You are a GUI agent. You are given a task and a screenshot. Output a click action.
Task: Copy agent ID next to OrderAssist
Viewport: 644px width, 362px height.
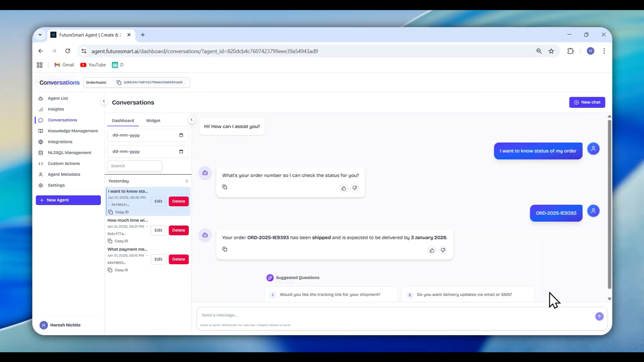119,82
